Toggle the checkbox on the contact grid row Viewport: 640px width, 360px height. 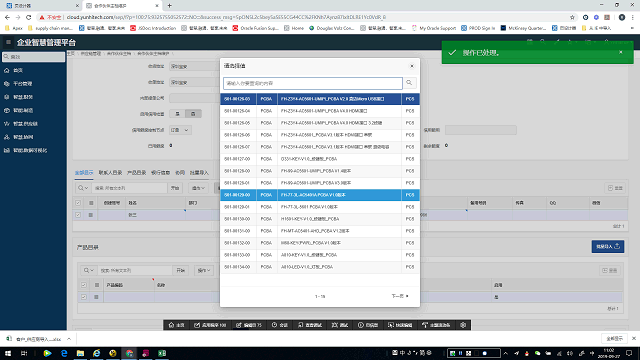(78, 215)
